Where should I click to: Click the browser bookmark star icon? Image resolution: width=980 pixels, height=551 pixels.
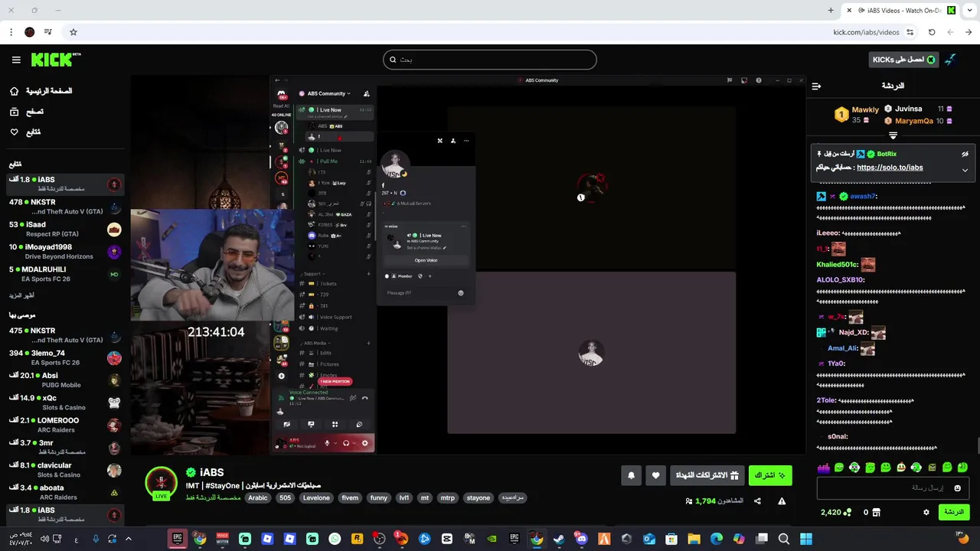73,32
